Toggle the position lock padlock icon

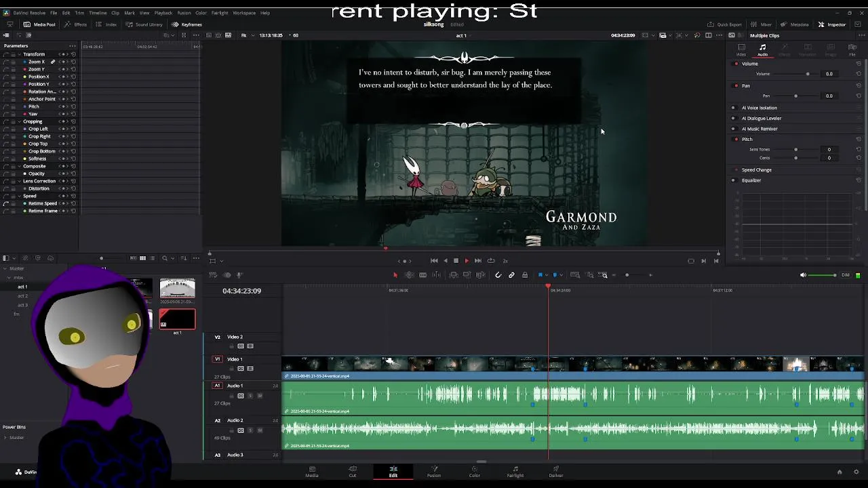[x=525, y=275]
